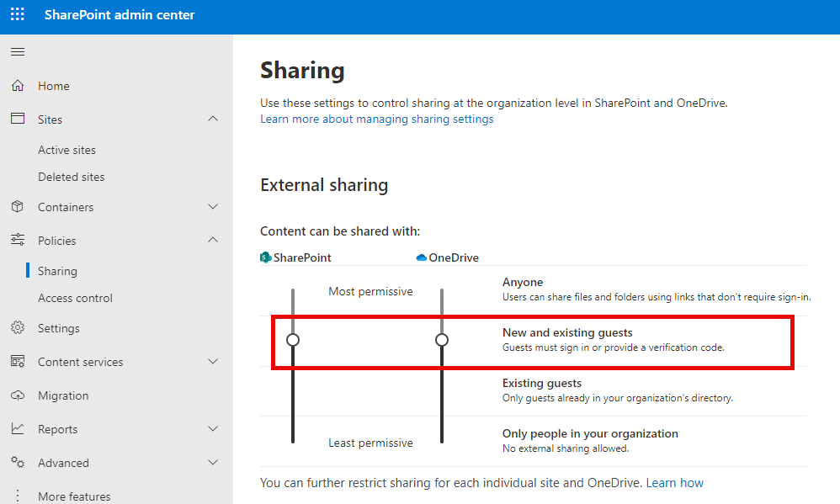The height and width of the screenshot is (504, 840).
Task: Open Migration in navigation
Action: click(63, 395)
